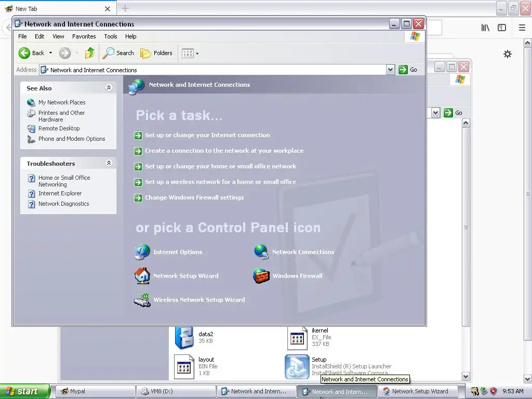Open the File menu
532x399 pixels.
(22, 36)
